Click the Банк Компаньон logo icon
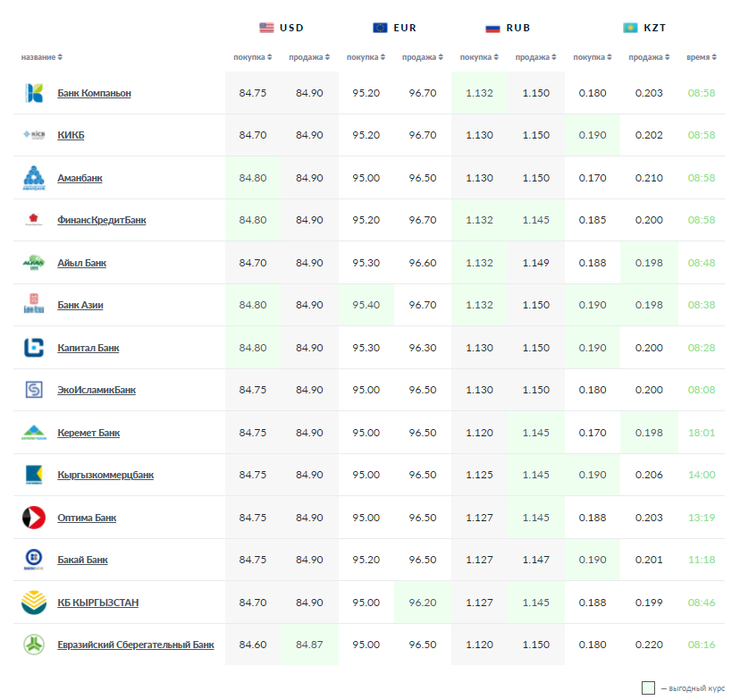 [x=34, y=93]
